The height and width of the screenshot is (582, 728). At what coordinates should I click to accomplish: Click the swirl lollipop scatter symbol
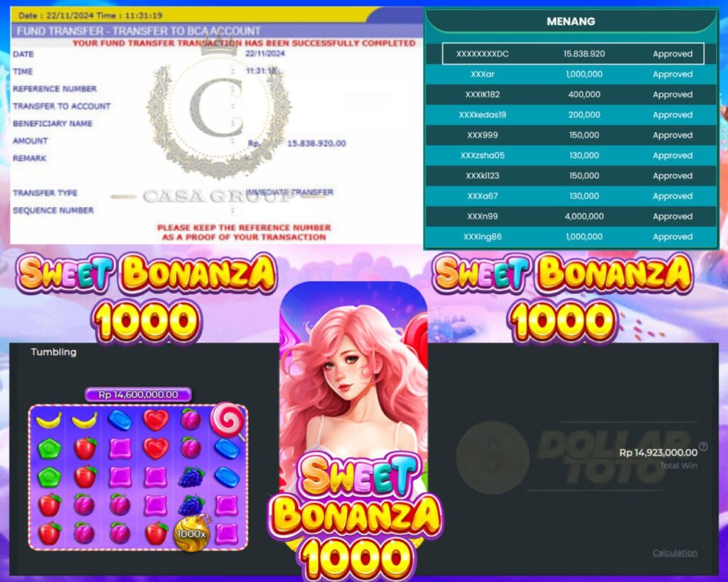pos(227,420)
